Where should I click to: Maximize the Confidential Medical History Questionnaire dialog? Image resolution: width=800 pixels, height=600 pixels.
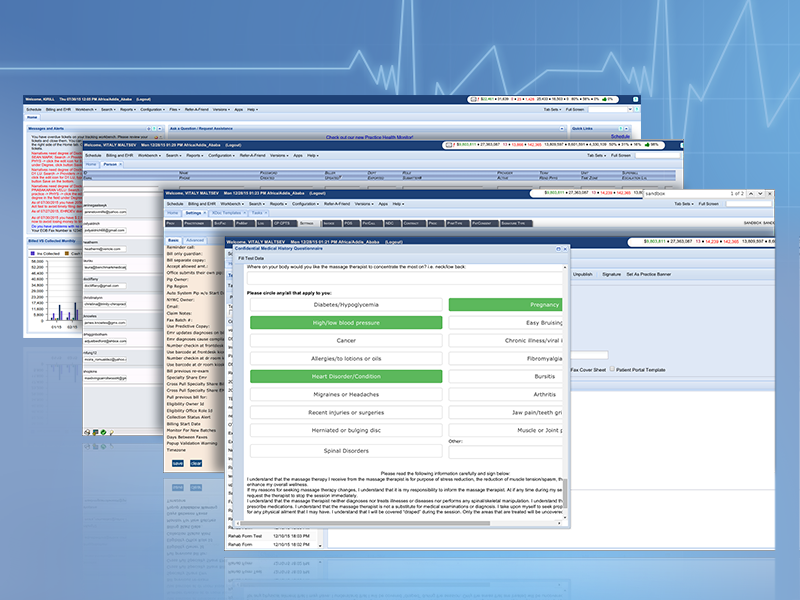point(558,249)
